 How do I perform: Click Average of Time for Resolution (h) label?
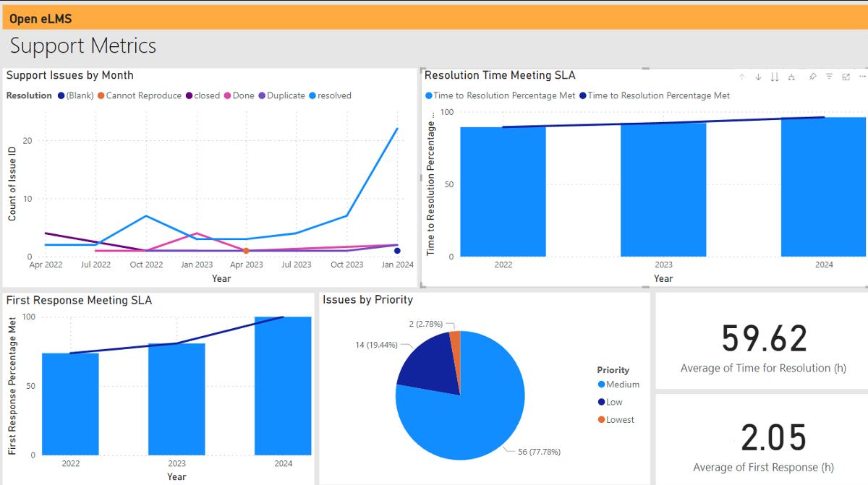click(763, 368)
